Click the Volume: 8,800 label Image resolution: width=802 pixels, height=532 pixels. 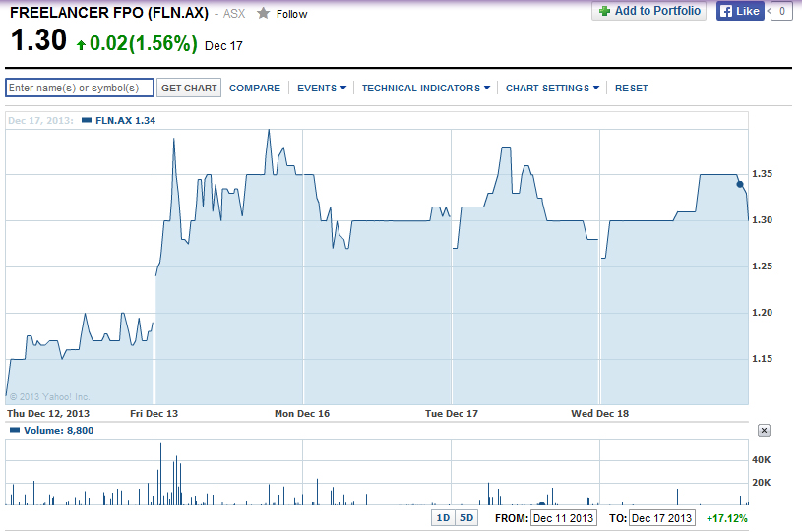coord(58,431)
